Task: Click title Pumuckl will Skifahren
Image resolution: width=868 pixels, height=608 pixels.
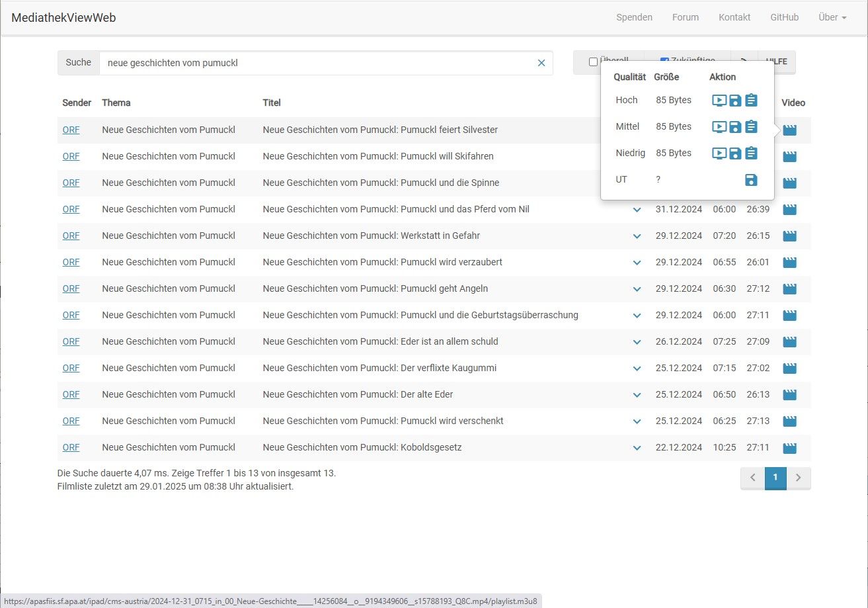Action: [378, 156]
